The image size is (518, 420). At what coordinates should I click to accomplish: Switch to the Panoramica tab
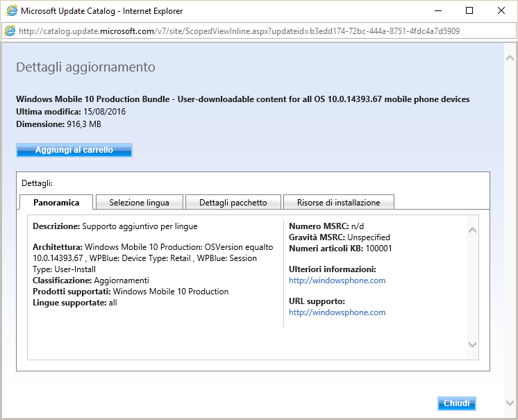[x=56, y=203]
